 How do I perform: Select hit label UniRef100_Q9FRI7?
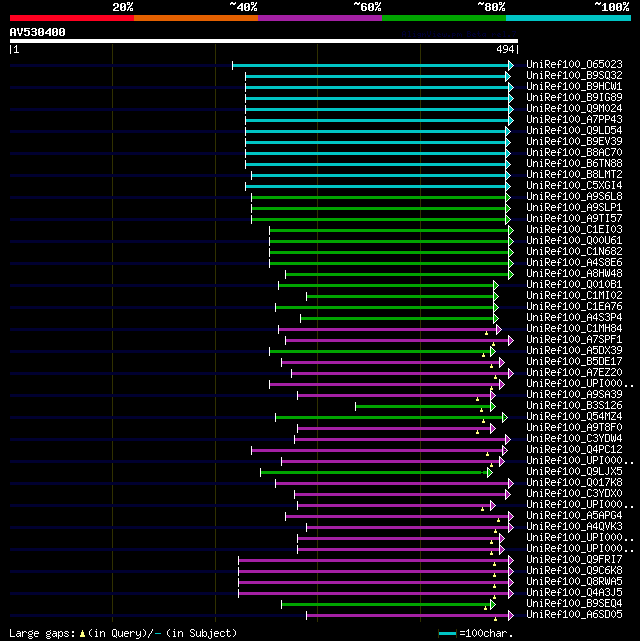click(x=574, y=560)
